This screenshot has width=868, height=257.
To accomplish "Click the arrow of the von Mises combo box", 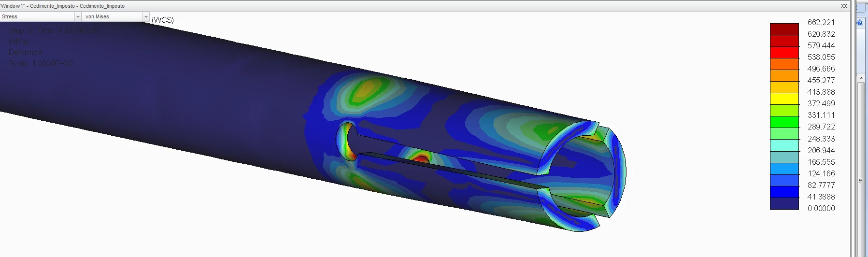I will [146, 16].
